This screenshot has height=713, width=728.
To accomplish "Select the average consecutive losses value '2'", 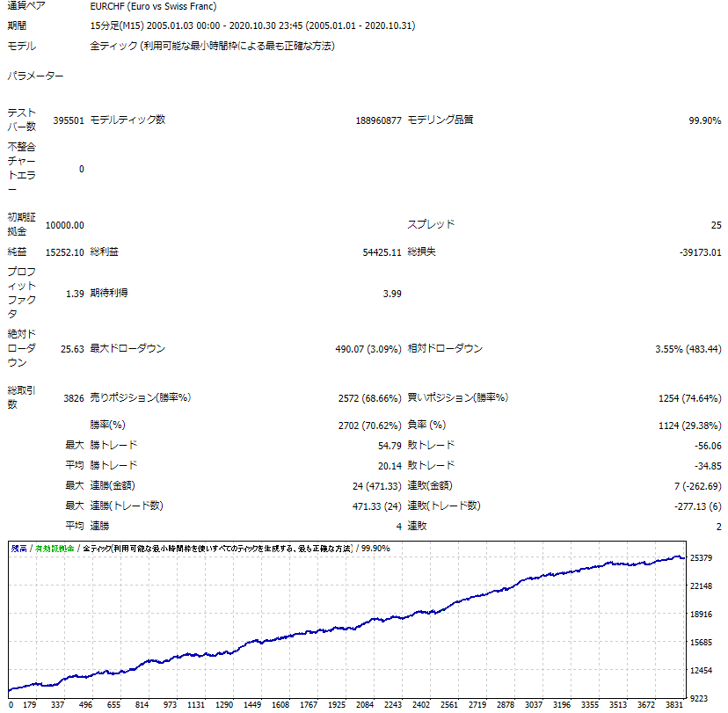I will coord(718,527).
